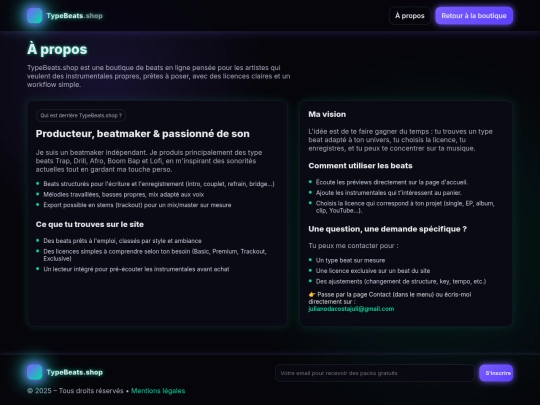
Task: Click the S'inscrire subscribe button
Action: 496,373
